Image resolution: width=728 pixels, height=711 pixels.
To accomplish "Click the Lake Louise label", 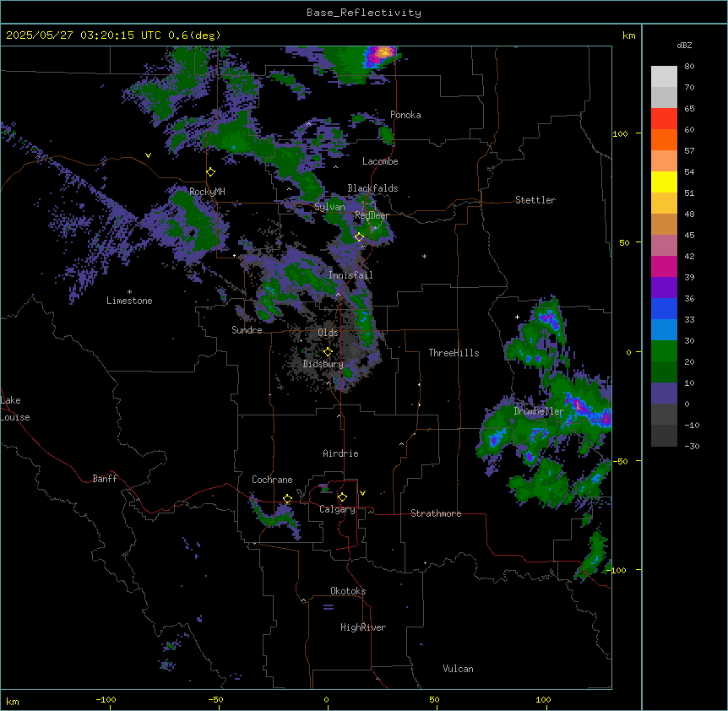I will click(x=15, y=409).
